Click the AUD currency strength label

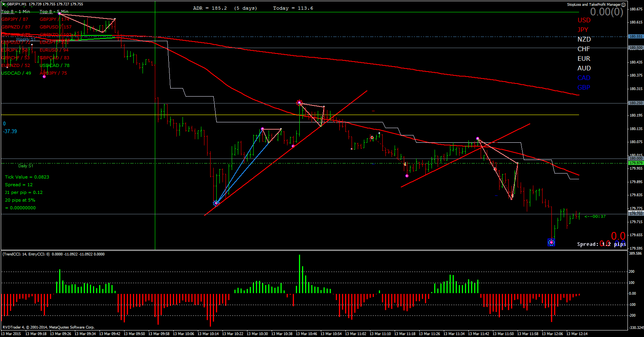584,68
